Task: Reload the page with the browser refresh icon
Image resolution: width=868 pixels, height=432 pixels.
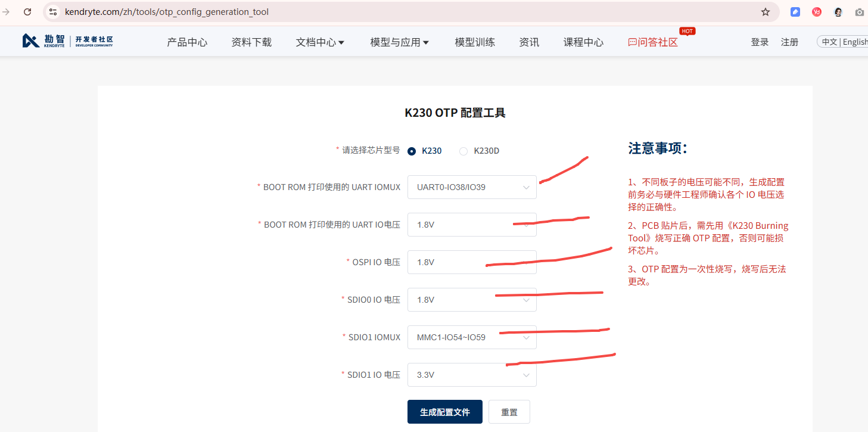Action: coord(27,12)
